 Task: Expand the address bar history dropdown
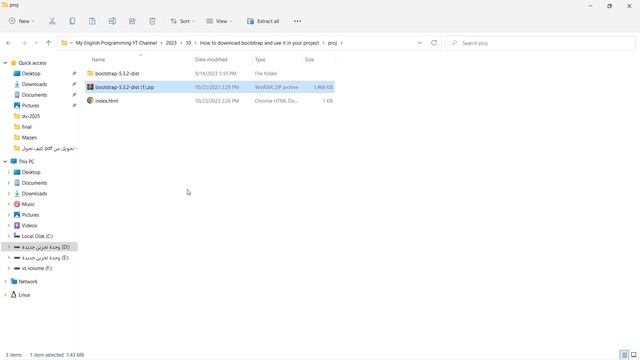coord(420,43)
